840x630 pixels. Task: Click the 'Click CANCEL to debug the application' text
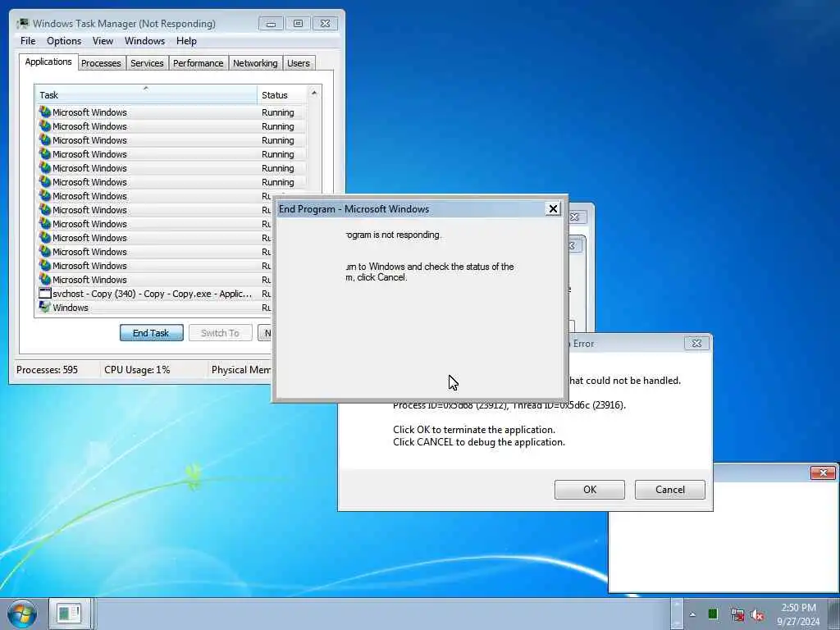tap(478, 442)
